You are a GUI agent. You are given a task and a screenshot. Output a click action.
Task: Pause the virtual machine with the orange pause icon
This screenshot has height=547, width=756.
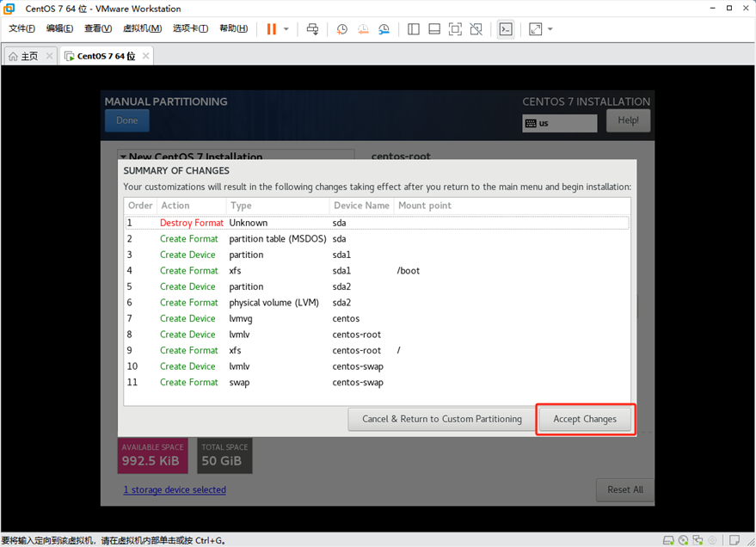click(272, 29)
